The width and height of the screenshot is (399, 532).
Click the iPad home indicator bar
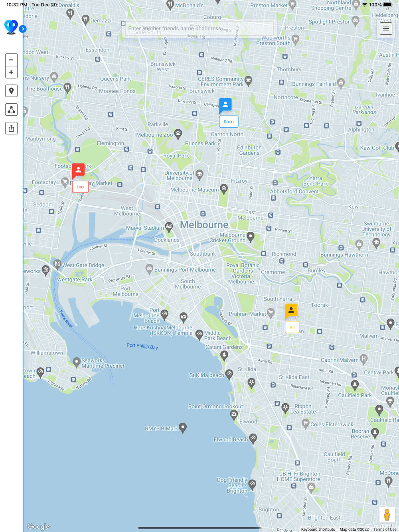(x=199, y=528)
